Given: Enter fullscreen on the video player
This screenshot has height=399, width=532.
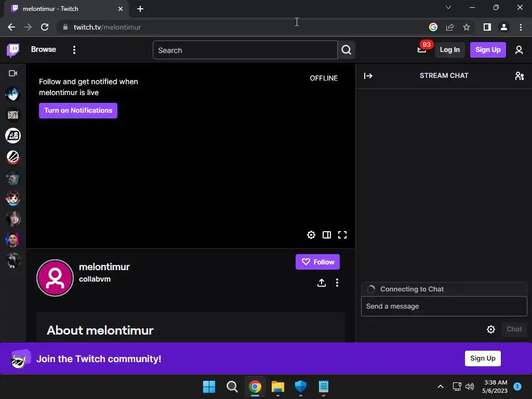Looking at the screenshot, I should 342,235.
